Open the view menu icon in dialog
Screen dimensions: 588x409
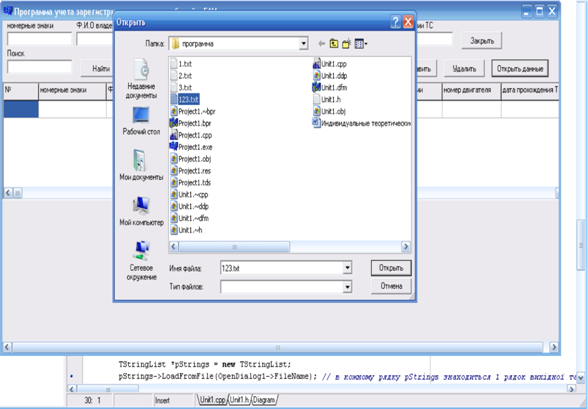361,44
